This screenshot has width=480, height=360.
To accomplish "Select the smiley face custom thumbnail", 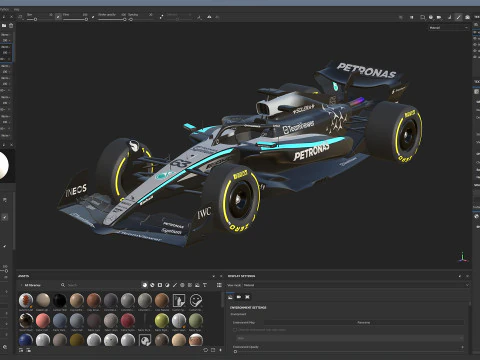I will tap(196, 300).
